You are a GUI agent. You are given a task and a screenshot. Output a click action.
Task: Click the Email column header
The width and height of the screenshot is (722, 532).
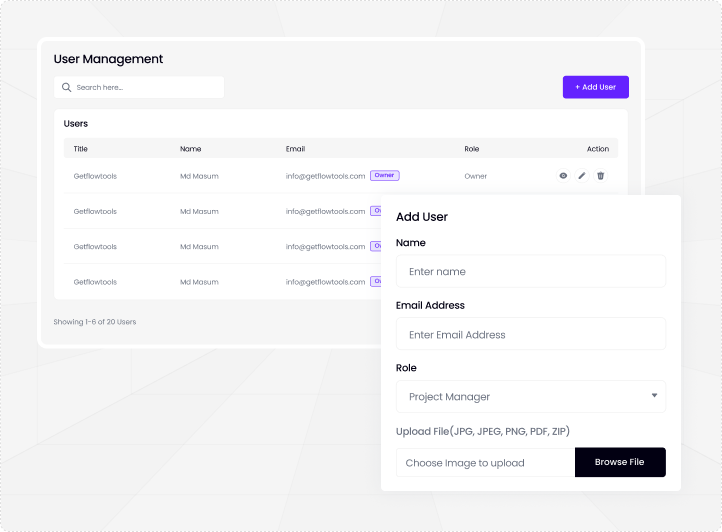point(295,149)
